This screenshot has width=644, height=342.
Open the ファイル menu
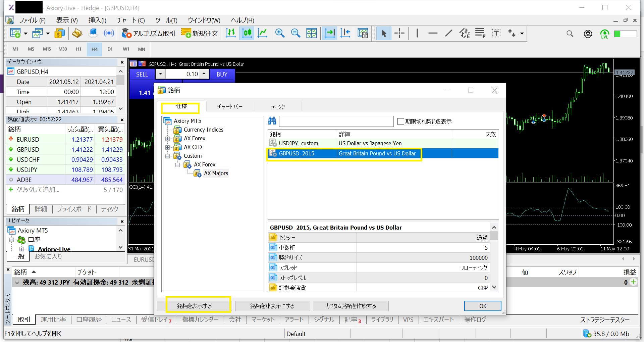click(x=32, y=20)
